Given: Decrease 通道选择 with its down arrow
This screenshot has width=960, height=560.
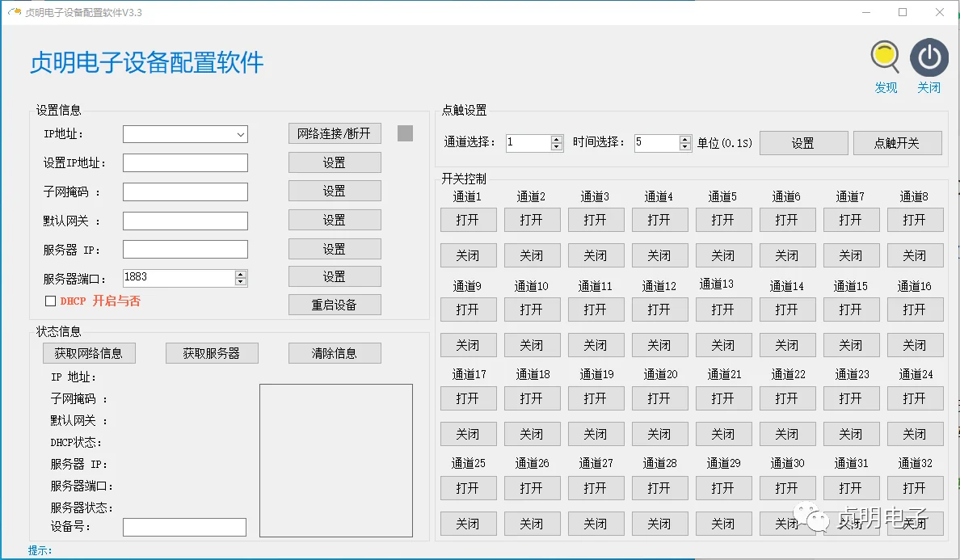Looking at the screenshot, I should click(557, 147).
